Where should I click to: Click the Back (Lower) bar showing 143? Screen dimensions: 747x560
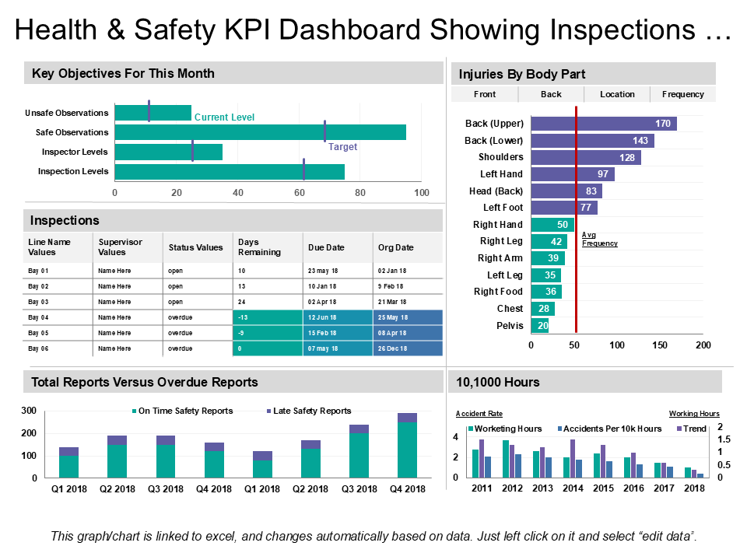click(x=592, y=141)
